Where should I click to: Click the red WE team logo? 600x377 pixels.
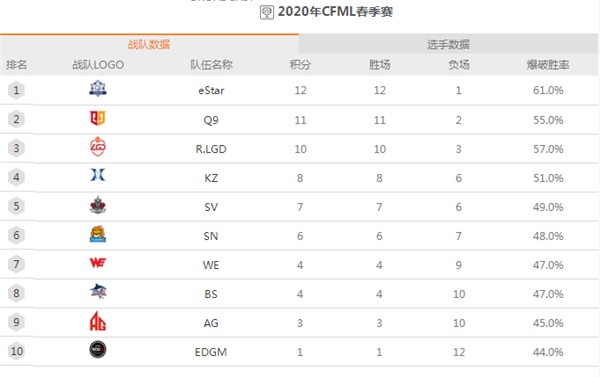98,263
